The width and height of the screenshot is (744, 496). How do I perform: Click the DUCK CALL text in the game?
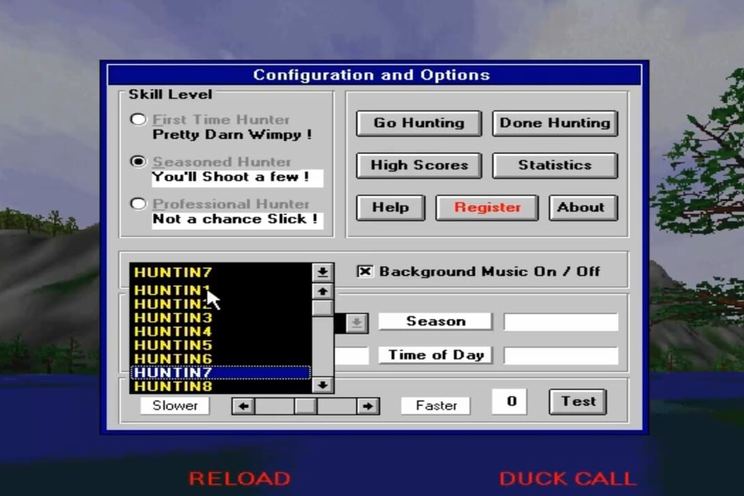coord(567,478)
